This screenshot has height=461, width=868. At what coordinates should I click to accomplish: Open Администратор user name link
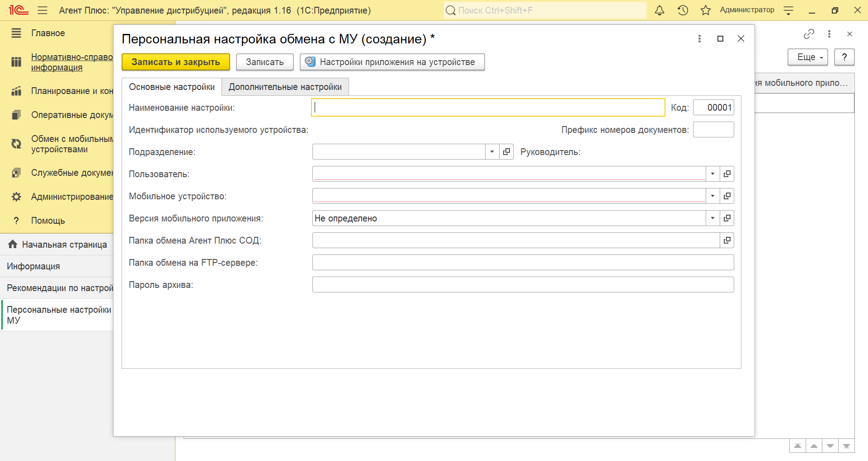pyautogui.click(x=747, y=10)
